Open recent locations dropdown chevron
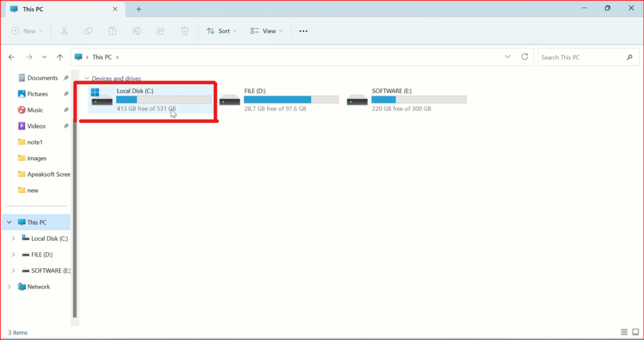 click(45, 57)
